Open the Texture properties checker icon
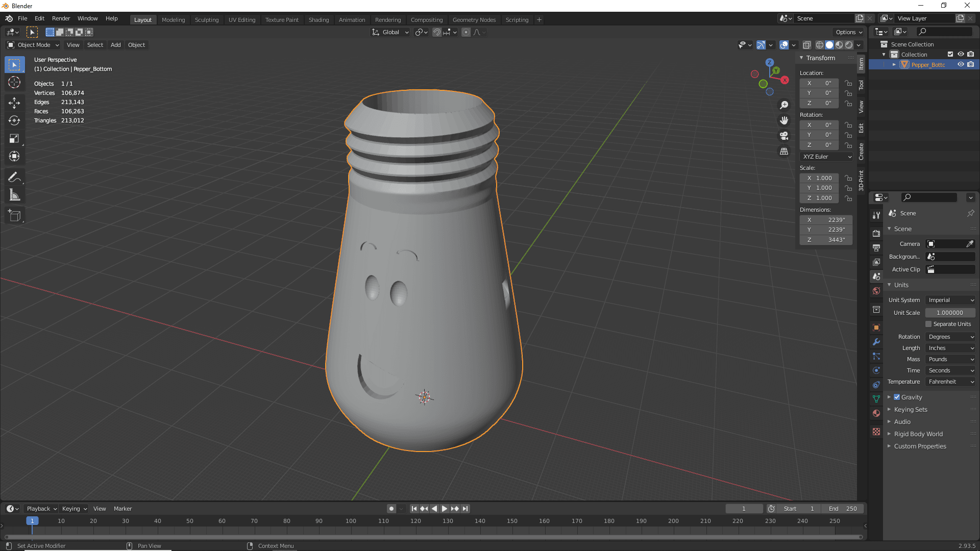980x551 pixels. point(876,432)
